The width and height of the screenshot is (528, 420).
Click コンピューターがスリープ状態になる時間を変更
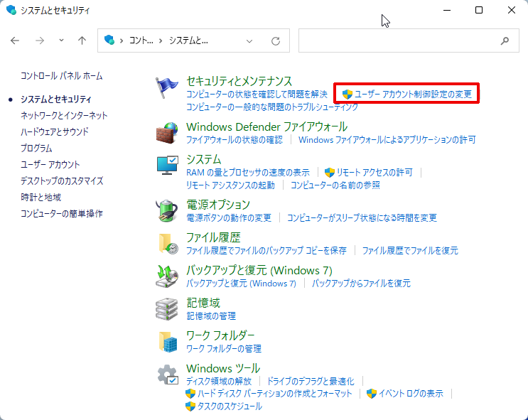click(x=362, y=217)
